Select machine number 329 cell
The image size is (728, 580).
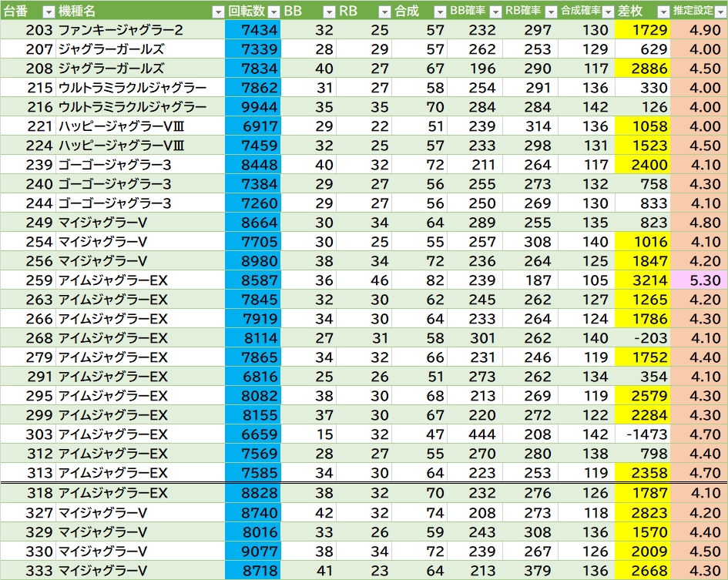click(29, 532)
